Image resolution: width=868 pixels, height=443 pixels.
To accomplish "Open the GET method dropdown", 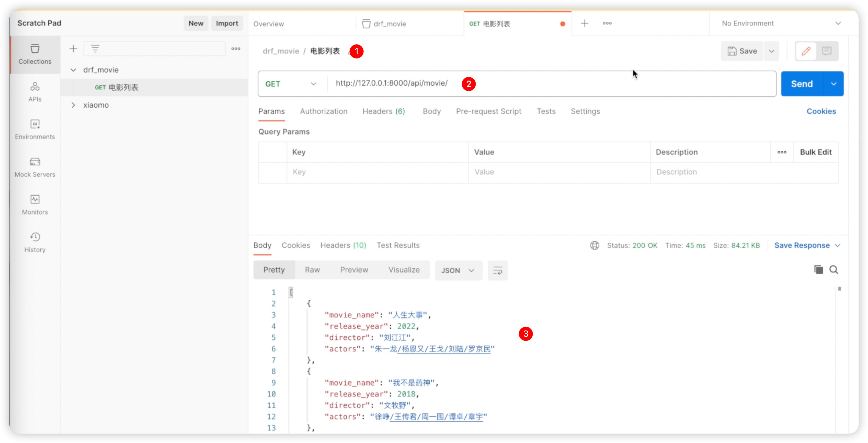I will coord(291,84).
